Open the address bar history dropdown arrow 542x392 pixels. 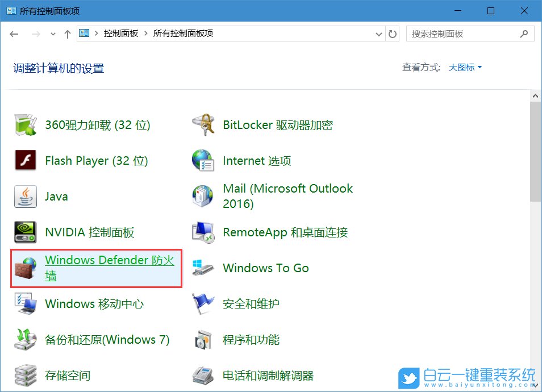click(x=380, y=34)
